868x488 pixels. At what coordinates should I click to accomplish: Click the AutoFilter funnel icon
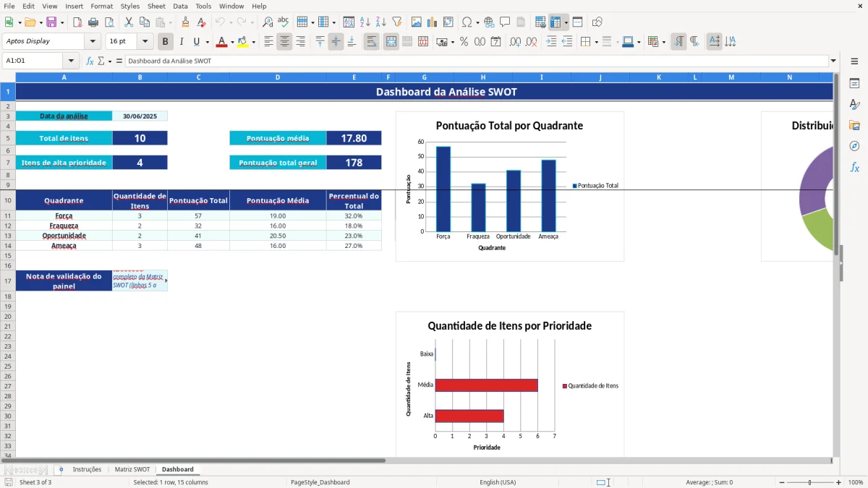pos(397,22)
